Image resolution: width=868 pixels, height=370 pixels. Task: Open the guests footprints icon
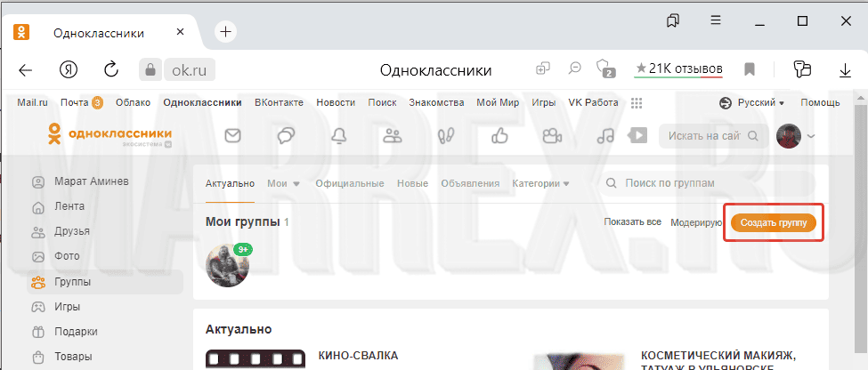(446, 135)
